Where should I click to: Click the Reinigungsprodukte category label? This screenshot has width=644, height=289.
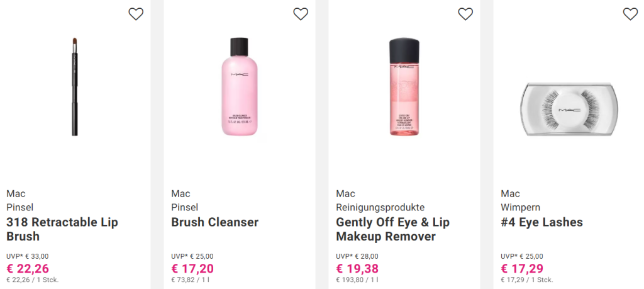[x=380, y=207]
